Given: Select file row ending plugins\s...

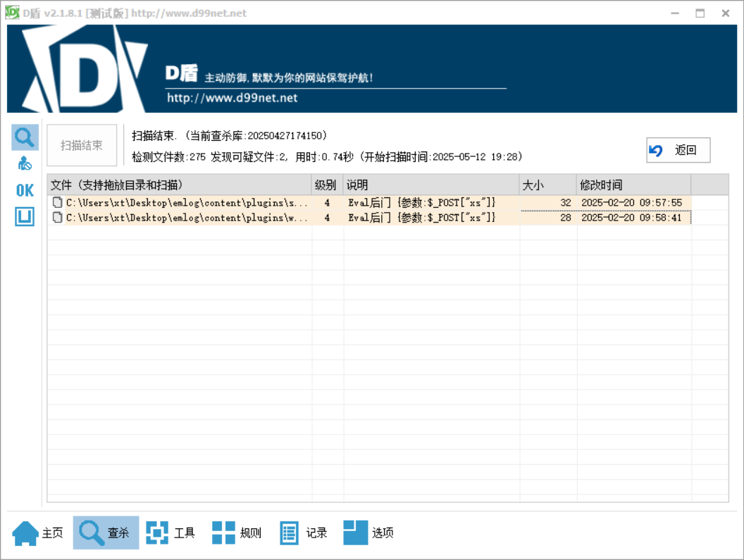Looking at the screenshot, I should [x=369, y=203].
